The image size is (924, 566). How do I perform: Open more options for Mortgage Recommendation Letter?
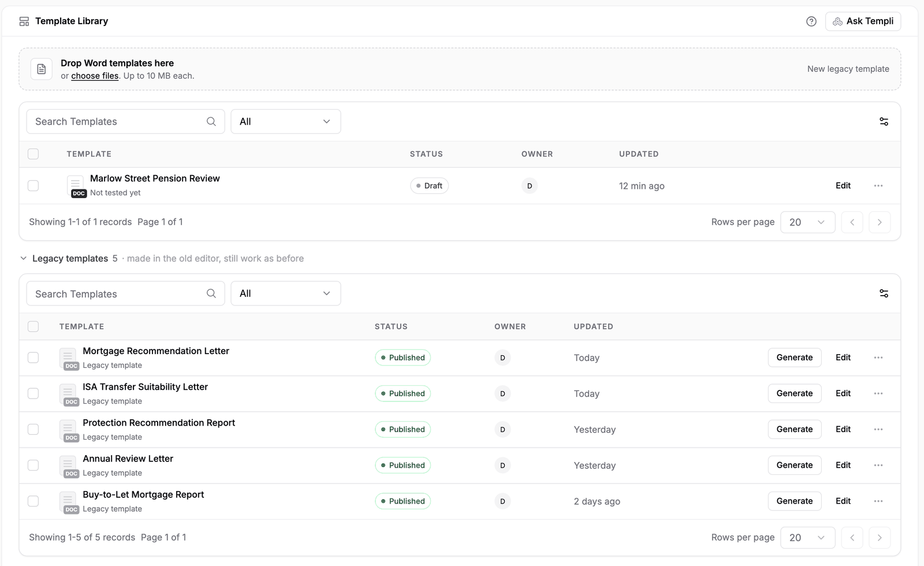pyautogui.click(x=878, y=358)
